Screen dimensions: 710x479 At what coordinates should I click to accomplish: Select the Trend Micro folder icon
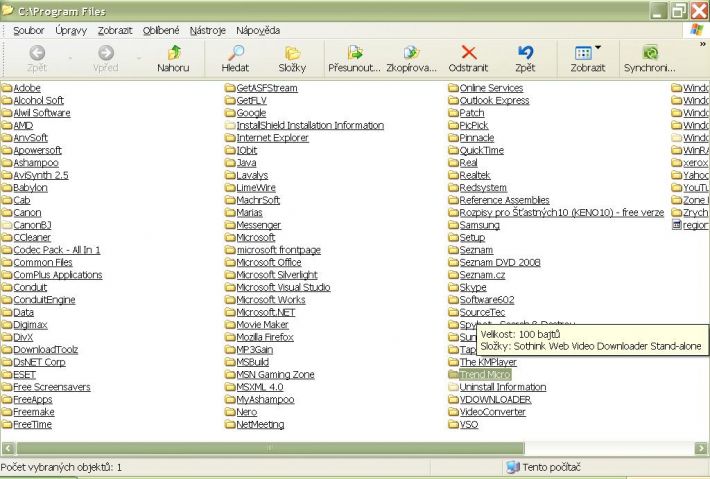coord(453,374)
